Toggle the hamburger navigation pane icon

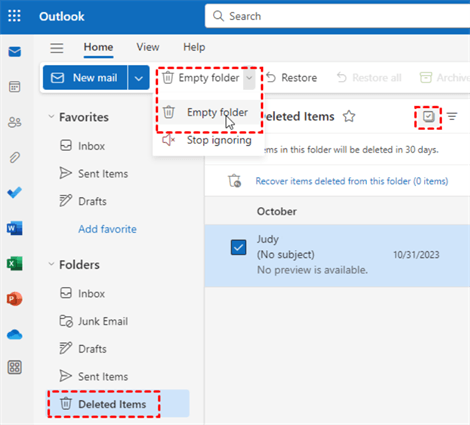pyautogui.click(x=57, y=48)
